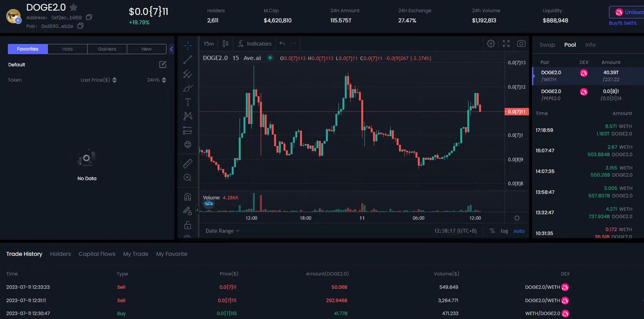The image size is (644, 319).
Task: Open the Indicators dialog
Action: coord(255,43)
